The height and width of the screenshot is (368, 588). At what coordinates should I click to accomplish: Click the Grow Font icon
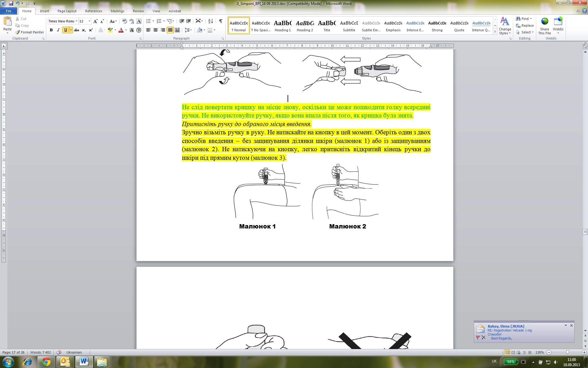(95, 21)
